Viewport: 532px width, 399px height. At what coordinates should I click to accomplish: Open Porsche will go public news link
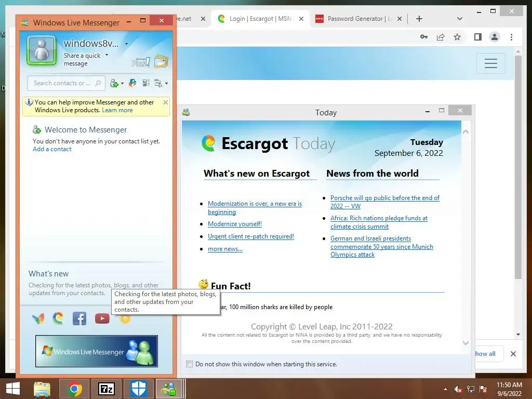click(385, 202)
